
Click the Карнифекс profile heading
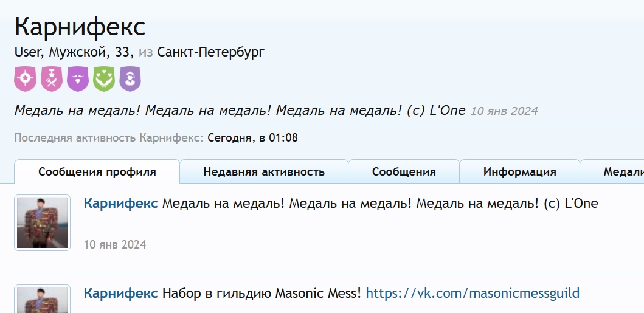[80, 27]
